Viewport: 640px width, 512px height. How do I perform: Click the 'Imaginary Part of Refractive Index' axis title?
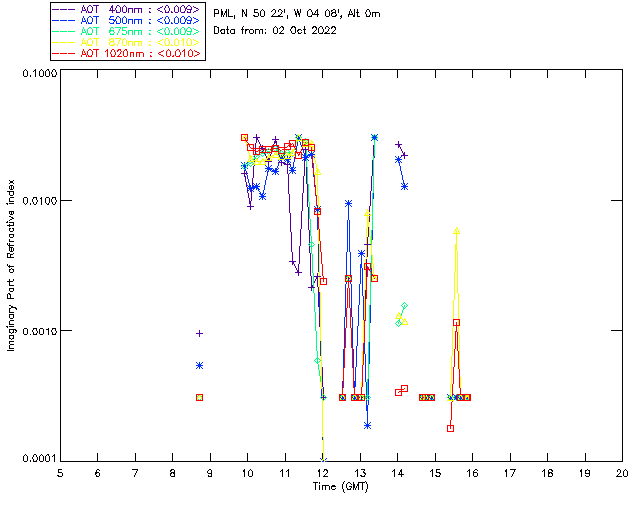tap(12, 267)
